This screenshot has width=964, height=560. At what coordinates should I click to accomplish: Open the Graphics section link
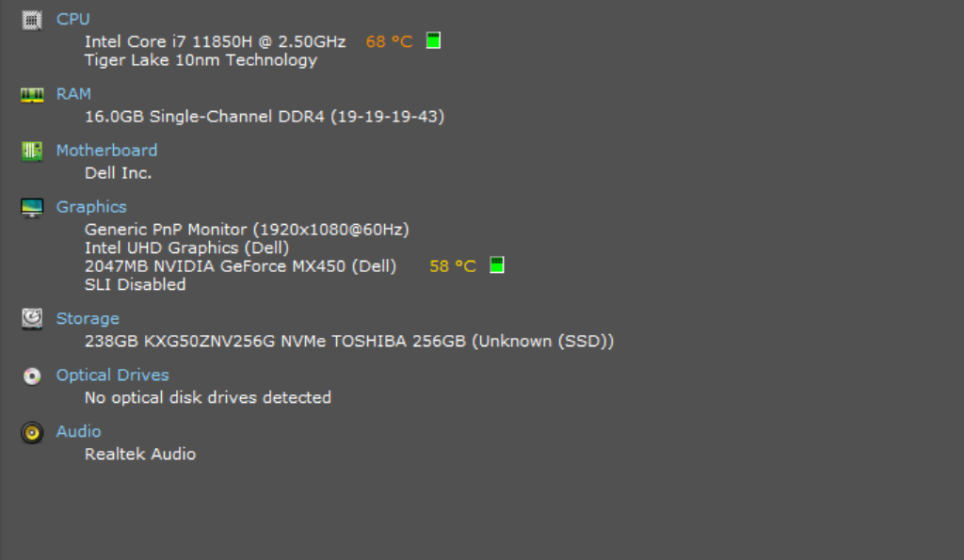coord(91,207)
